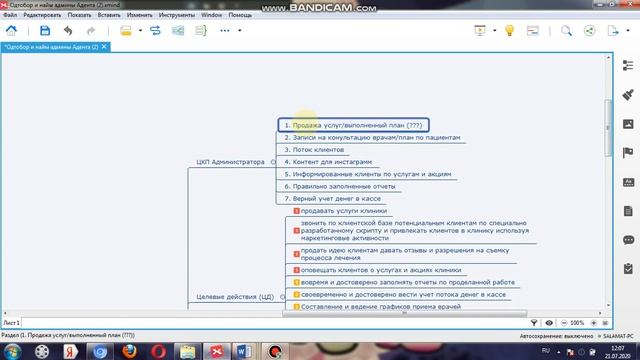Add a relationship link icon
Image resolution: width=640 pixels, height=360 pixels.
point(156,31)
